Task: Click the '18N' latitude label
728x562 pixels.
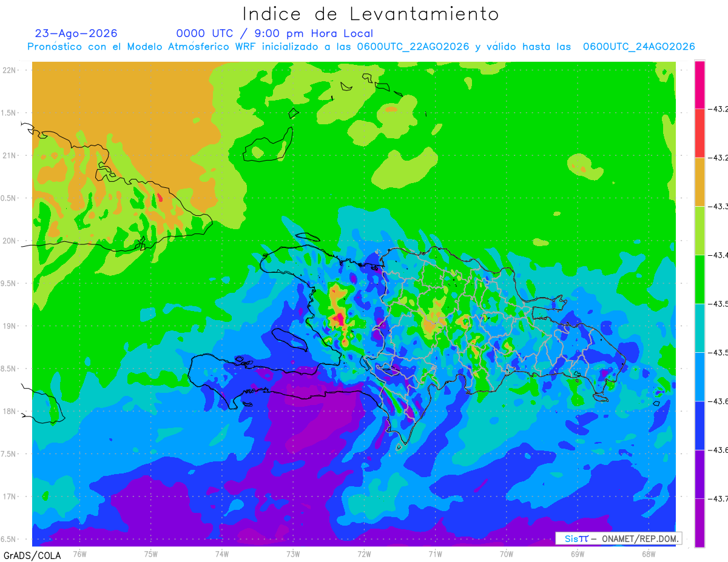Action: 10,411
